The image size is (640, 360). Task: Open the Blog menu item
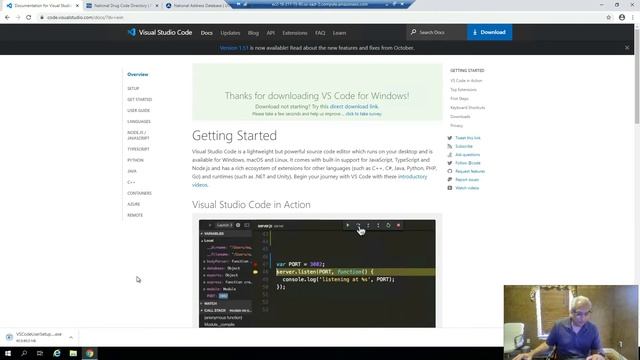click(x=253, y=33)
